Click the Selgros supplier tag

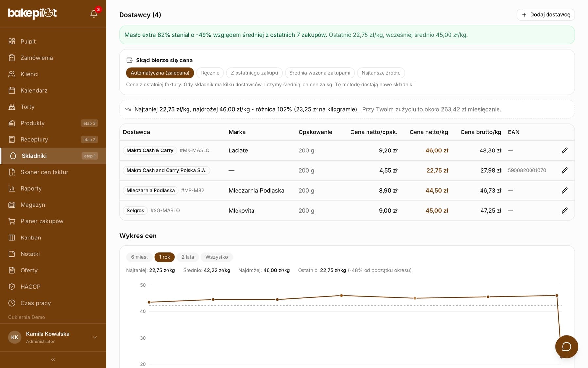pos(135,211)
